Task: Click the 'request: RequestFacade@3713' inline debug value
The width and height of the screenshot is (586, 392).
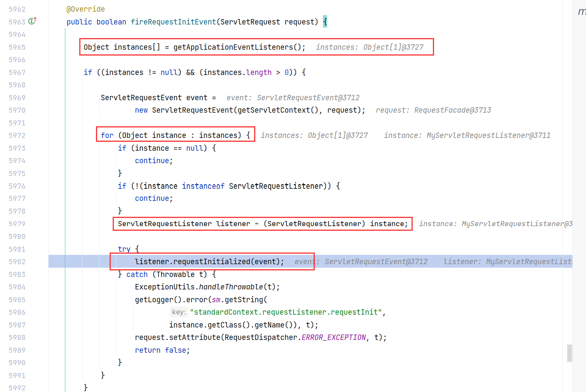Action: tap(433, 110)
